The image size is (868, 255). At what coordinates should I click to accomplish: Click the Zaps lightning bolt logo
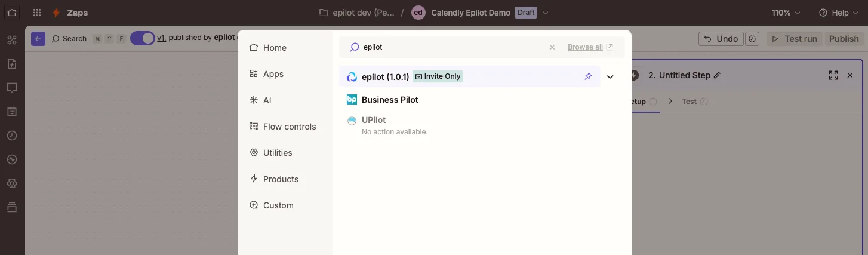[x=56, y=13]
